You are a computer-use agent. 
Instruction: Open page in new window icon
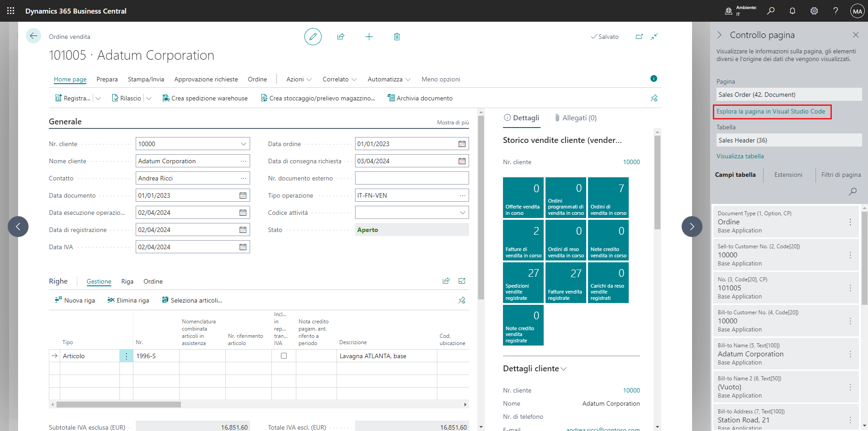pos(639,37)
